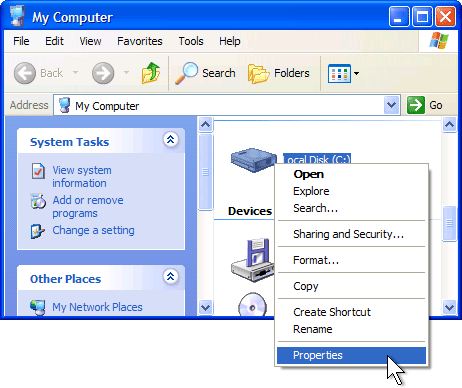Click Change a setting link
462x388 pixels.
coord(93,230)
